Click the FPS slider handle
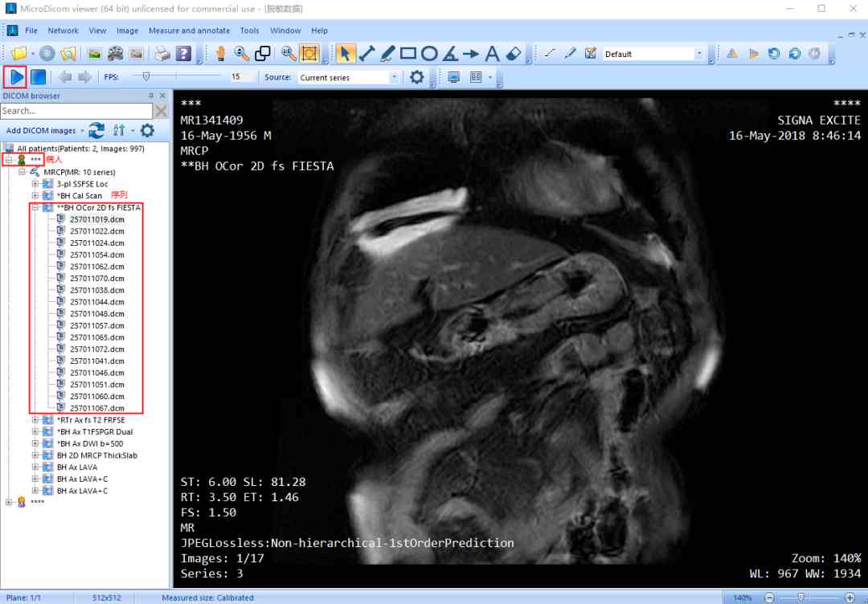Viewport: 868px width, 604px height. (x=145, y=77)
